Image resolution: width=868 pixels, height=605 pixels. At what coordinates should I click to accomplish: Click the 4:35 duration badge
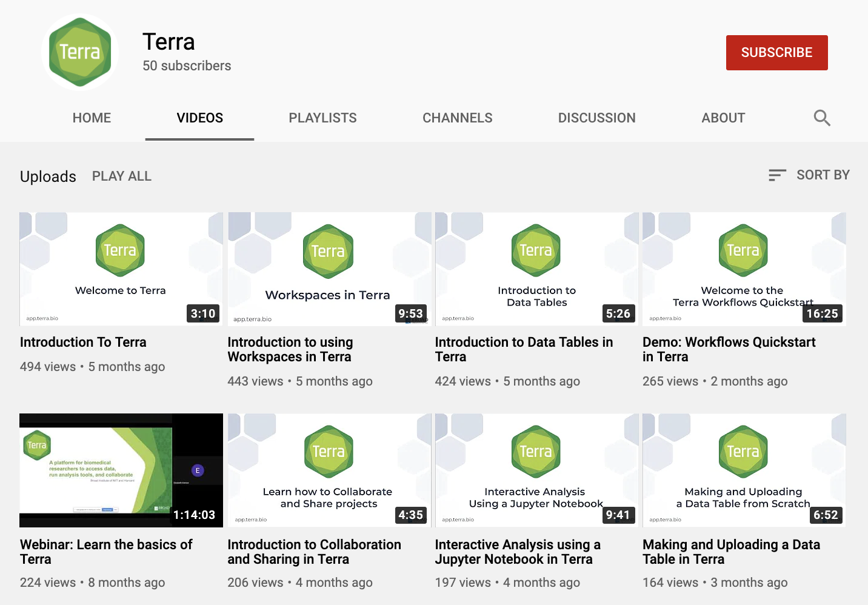[410, 515]
